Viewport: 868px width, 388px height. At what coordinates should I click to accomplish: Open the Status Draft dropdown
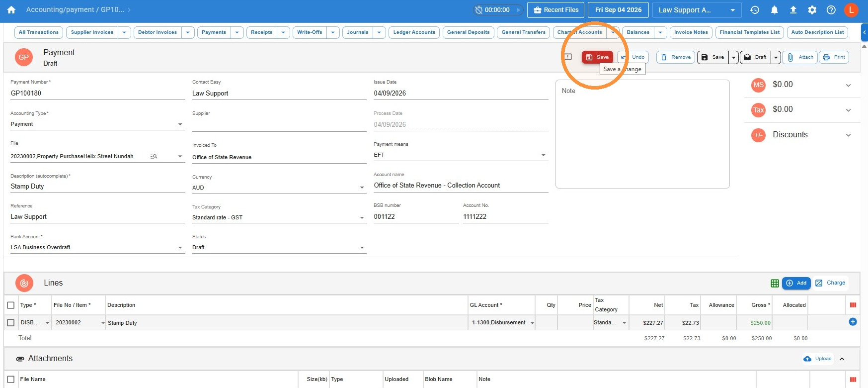point(279,247)
